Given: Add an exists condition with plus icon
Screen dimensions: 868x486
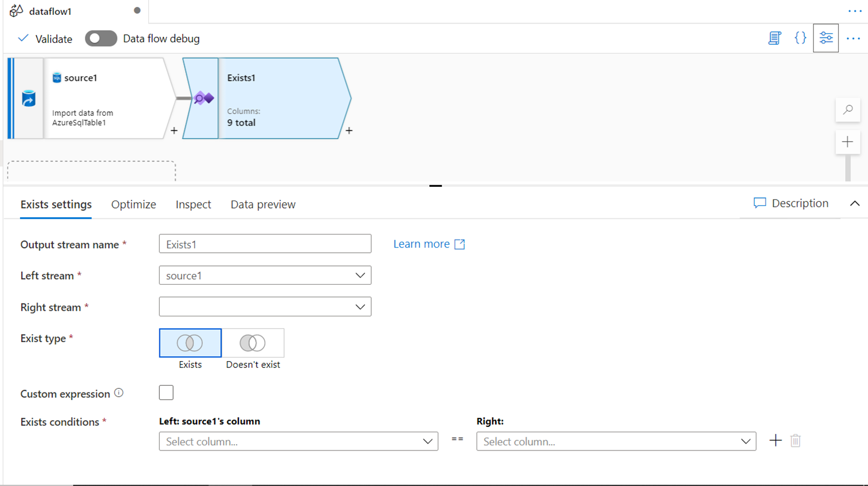Looking at the screenshot, I should tap(775, 441).
